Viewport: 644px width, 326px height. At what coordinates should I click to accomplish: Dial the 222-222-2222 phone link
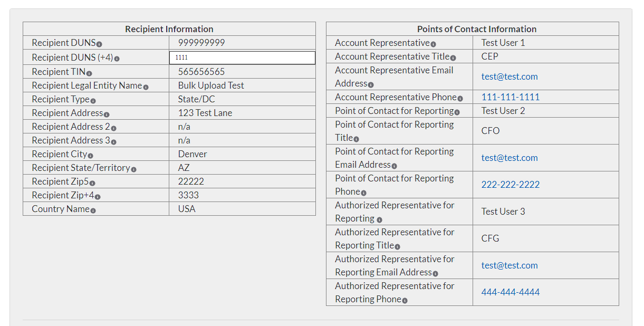[x=510, y=185]
